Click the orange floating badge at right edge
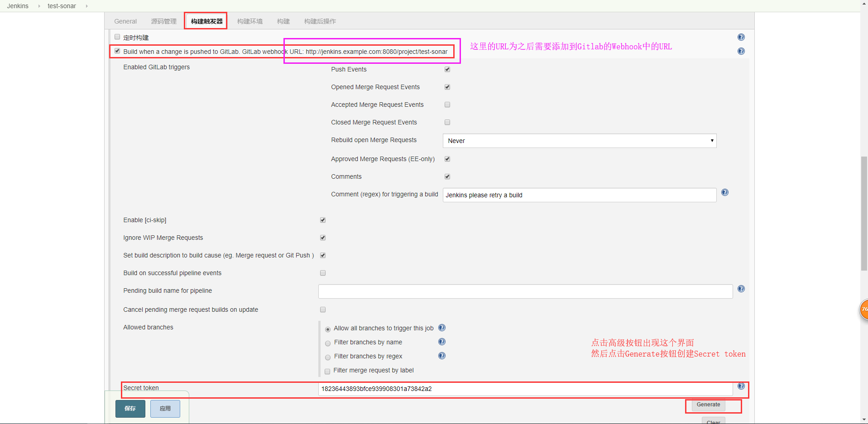This screenshot has height=424, width=868. click(864, 310)
